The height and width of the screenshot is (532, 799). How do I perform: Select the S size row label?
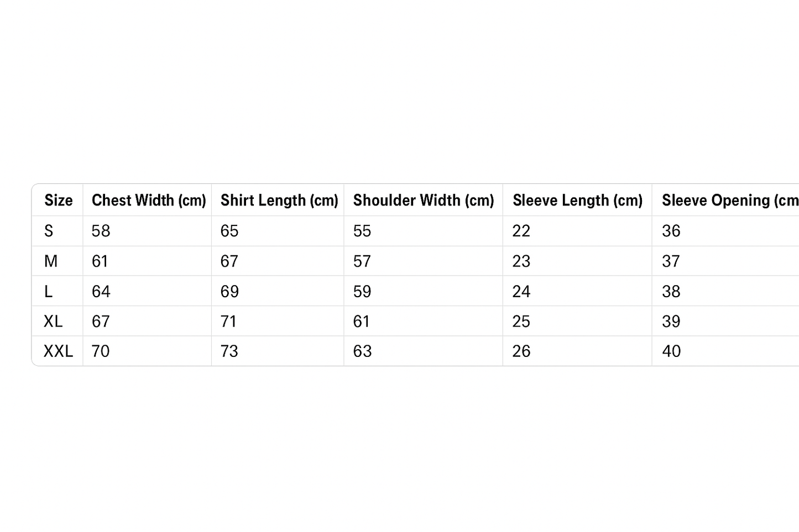(49, 231)
